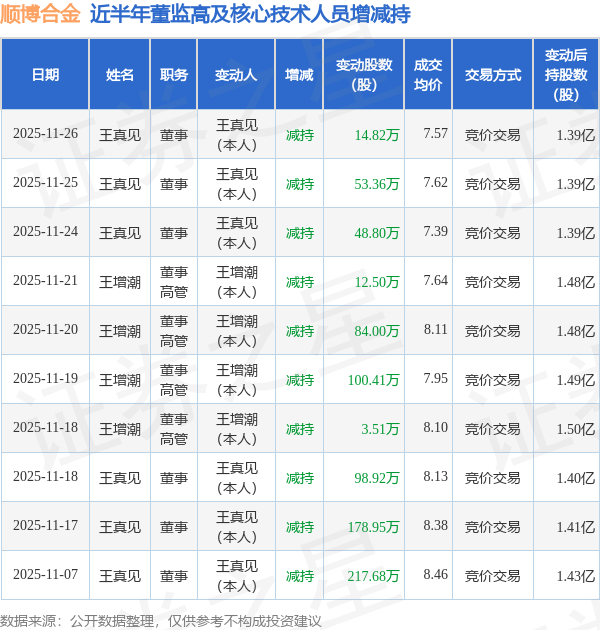
Task: Click 王增潮 name in 2025-11-21 row
Action: 120,282
